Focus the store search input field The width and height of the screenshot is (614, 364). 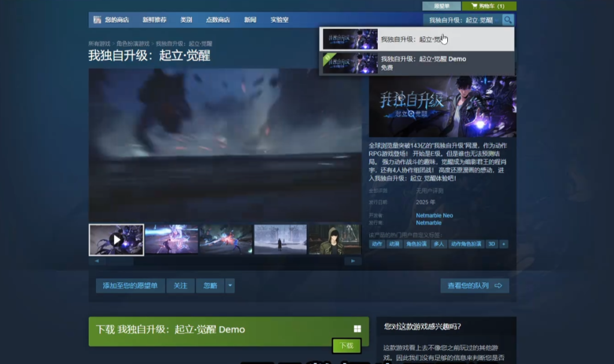point(462,20)
